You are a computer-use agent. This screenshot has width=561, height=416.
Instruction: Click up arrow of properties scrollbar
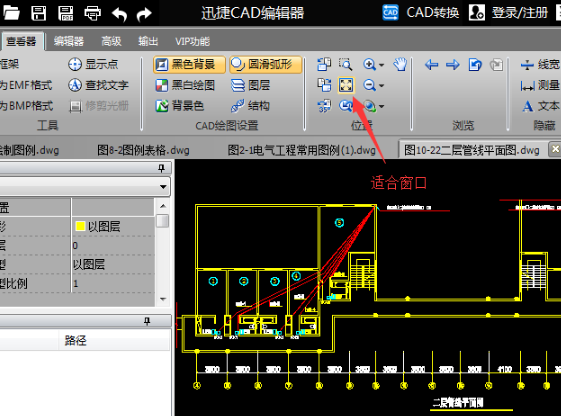pyautogui.click(x=163, y=206)
